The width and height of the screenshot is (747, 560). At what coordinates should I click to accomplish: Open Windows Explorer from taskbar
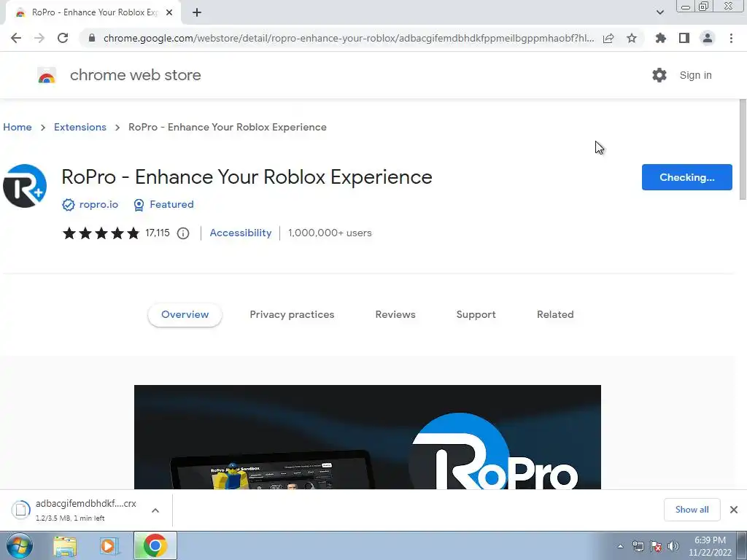point(65,546)
